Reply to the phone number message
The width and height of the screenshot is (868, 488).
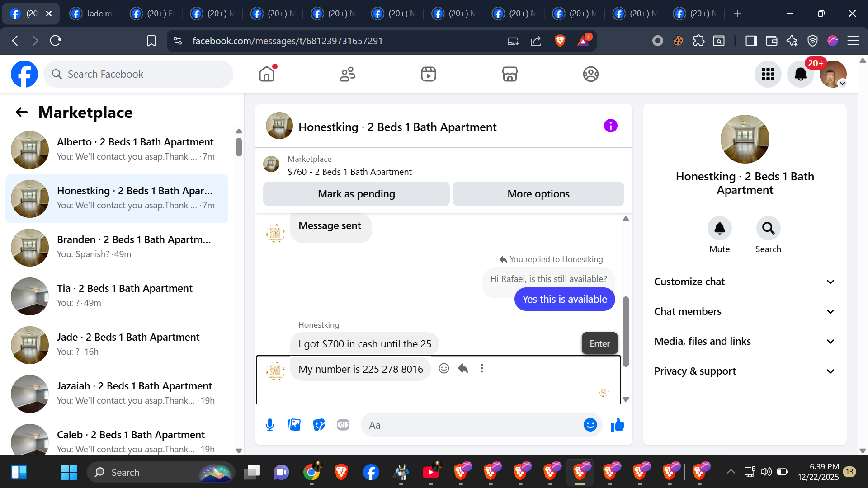(x=463, y=368)
